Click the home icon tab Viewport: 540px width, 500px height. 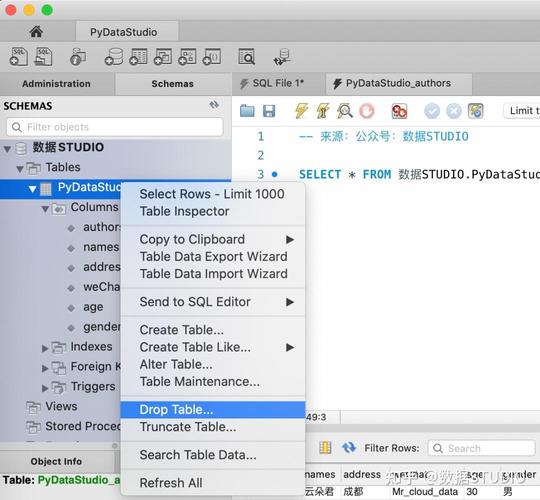click(36, 32)
